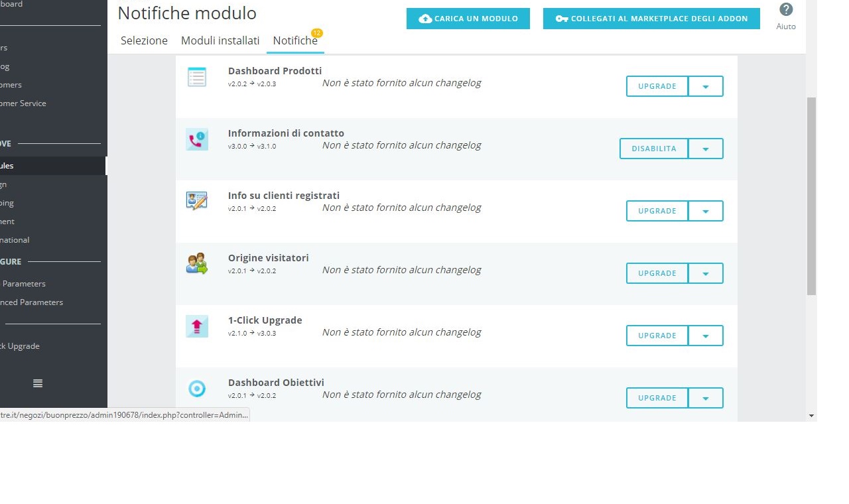Switch to the Moduli installati tab

pos(220,40)
